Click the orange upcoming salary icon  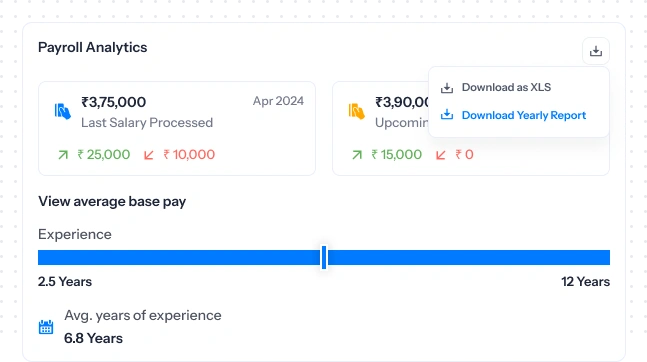[x=357, y=111]
